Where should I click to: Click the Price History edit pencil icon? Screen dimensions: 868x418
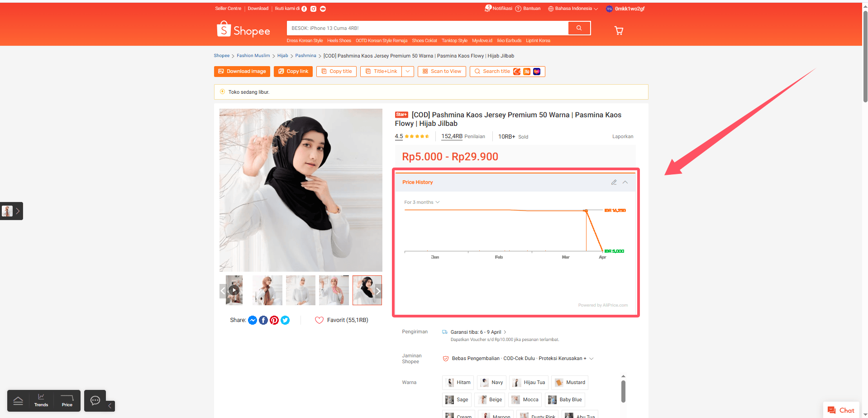(x=614, y=182)
